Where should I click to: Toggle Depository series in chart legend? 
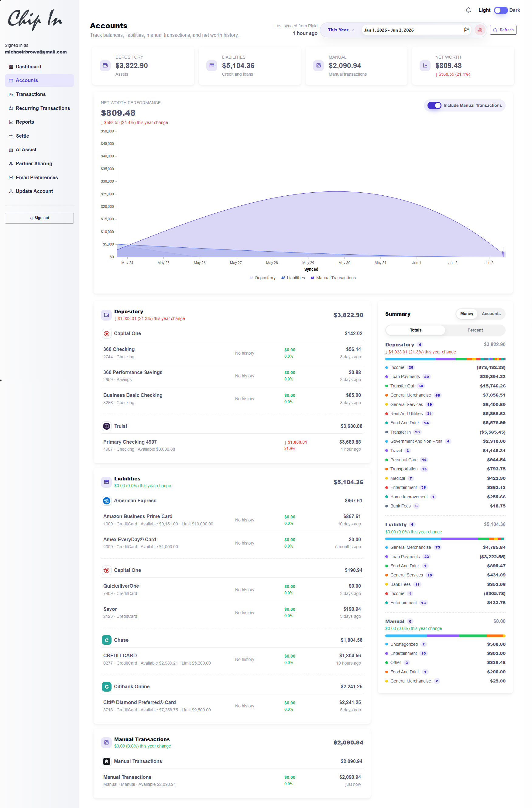pos(263,278)
